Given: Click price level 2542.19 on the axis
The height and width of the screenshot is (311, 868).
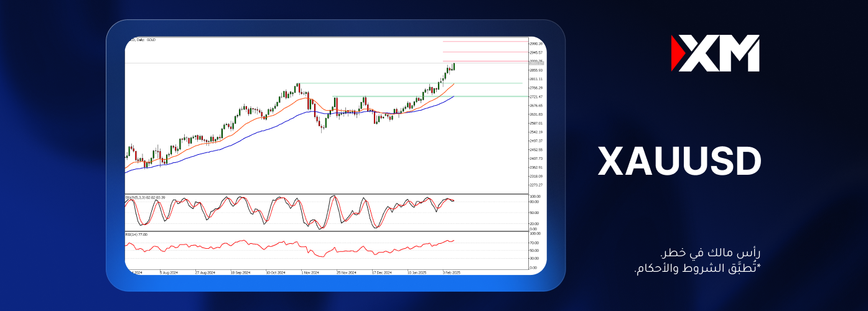Looking at the screenshot, I should tap(536, 132).
